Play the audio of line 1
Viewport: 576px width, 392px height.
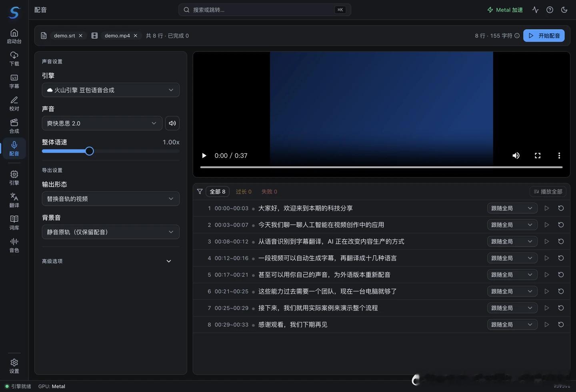pyautogui.click(x=546, y=208)
